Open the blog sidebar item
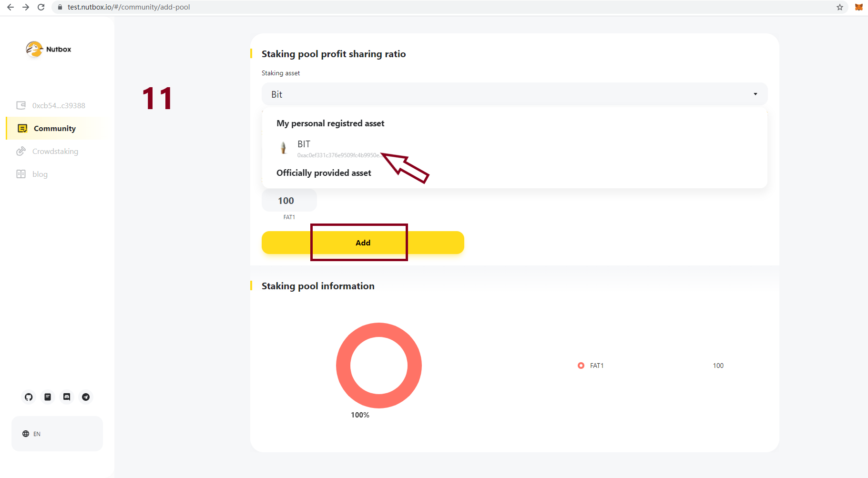The width and height of the screenshot is (868, 478). pos(40,174)
